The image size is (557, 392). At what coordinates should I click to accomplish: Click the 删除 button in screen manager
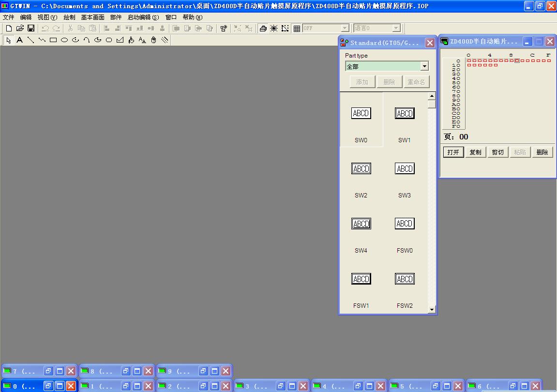542,152
